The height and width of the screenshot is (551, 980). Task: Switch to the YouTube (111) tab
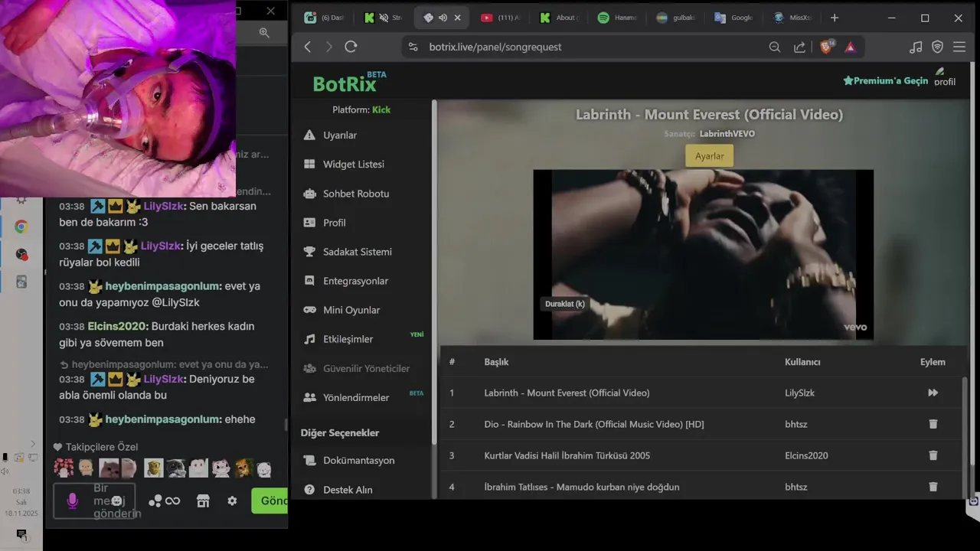[x=501, y=18]
